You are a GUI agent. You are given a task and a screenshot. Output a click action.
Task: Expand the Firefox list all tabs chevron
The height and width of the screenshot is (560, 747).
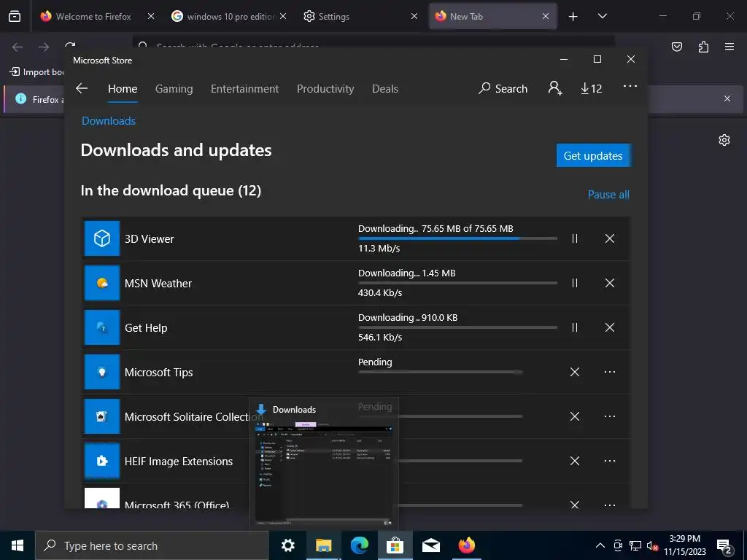(x=602, y=16)
